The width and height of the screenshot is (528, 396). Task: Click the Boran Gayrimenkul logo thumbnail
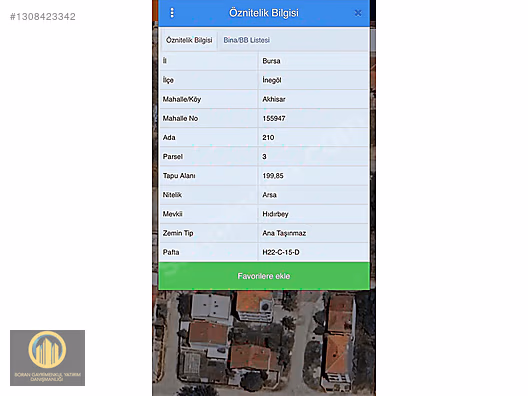[x=47, y=358]
